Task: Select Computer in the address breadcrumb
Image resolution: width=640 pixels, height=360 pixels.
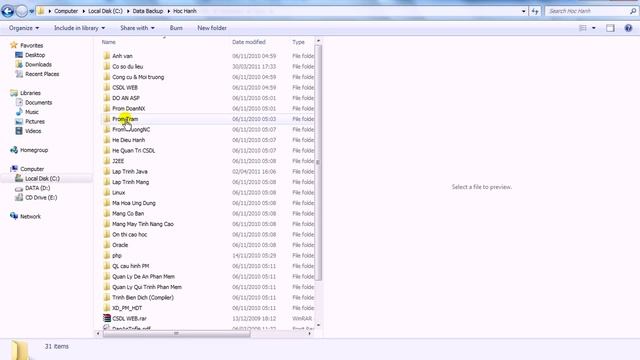Action: click(x=66, y=11)
